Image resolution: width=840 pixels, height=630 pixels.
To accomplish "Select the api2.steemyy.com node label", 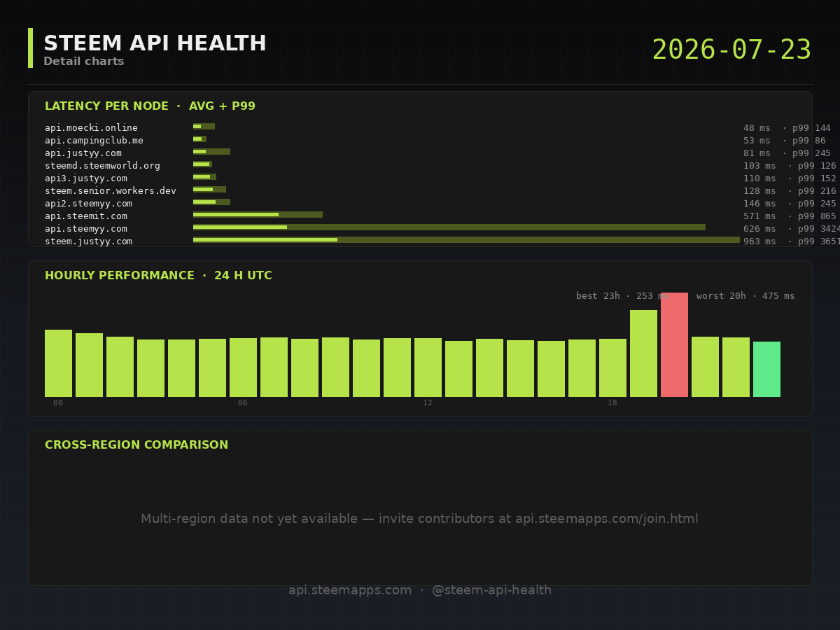I will (x=88, y=204).
